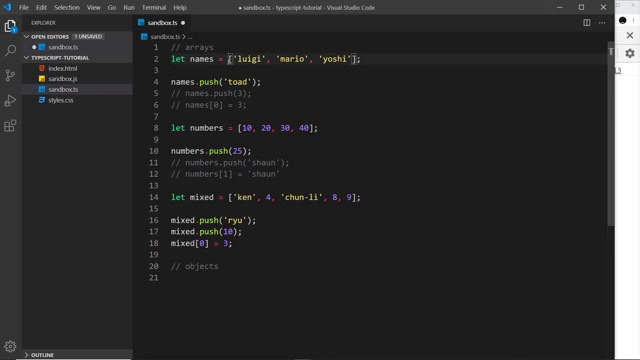Click the '// arrays' comment
The width and height of the screenshot is (640, 360).
pyautogui.click(x=192, y=48)
